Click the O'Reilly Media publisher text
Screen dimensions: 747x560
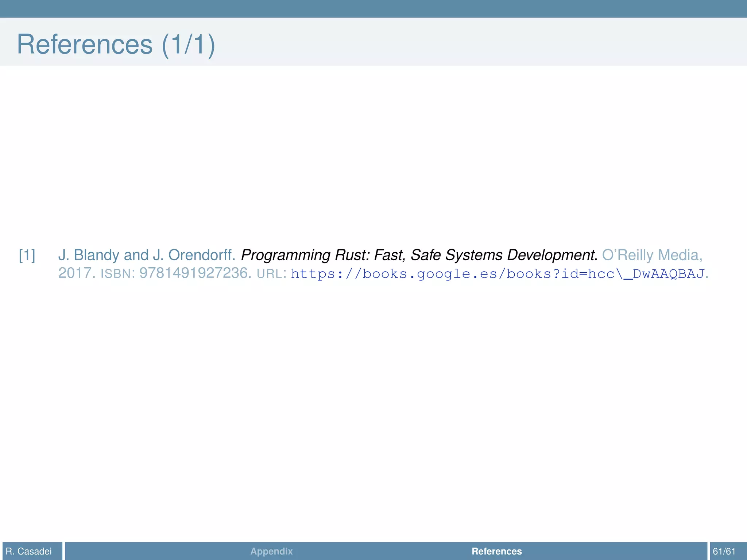tap(651, 255)
